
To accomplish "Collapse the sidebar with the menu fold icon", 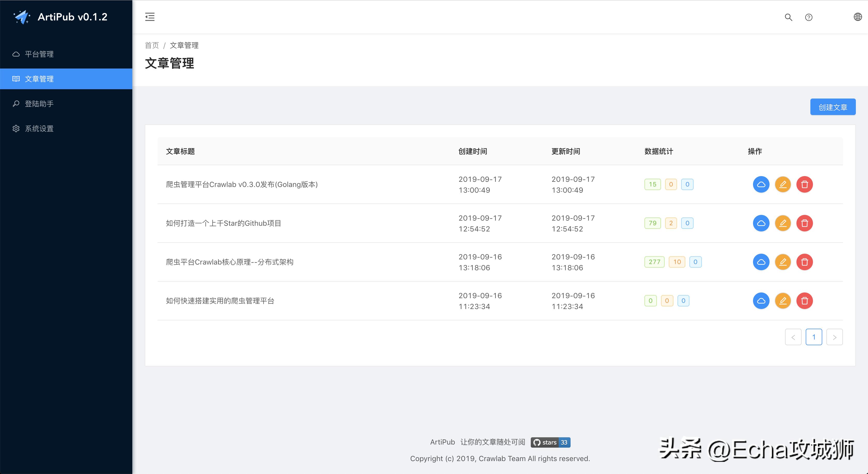I will pos(150,17).
